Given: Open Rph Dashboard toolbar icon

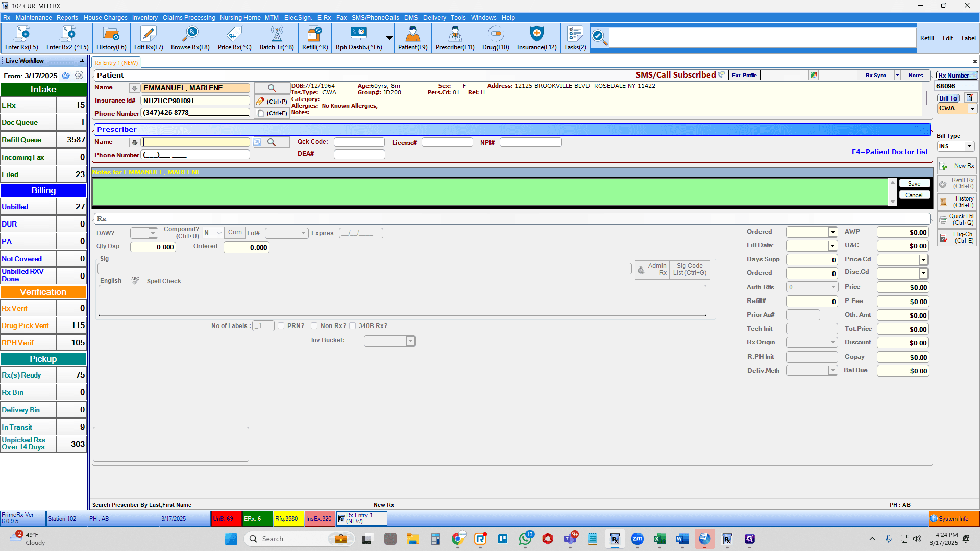Looking at the screenshot, I should pyautogui.click(x=359, y=38).
